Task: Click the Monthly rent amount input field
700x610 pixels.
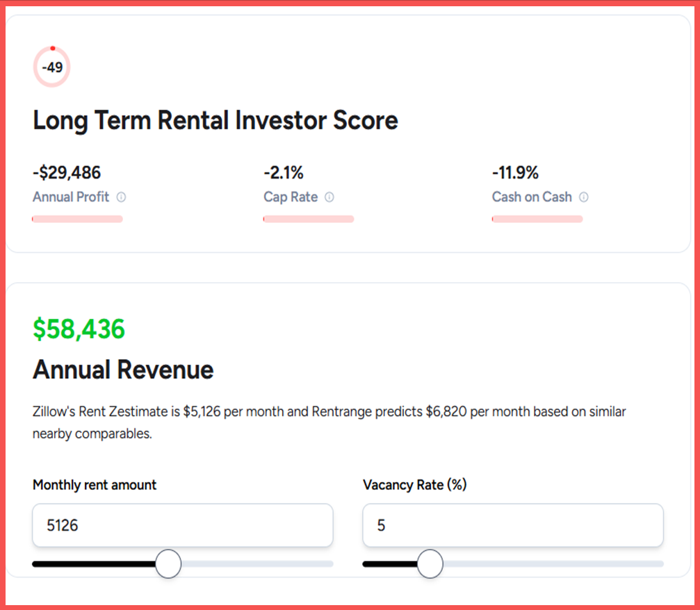Action: (x=183, y=525)
